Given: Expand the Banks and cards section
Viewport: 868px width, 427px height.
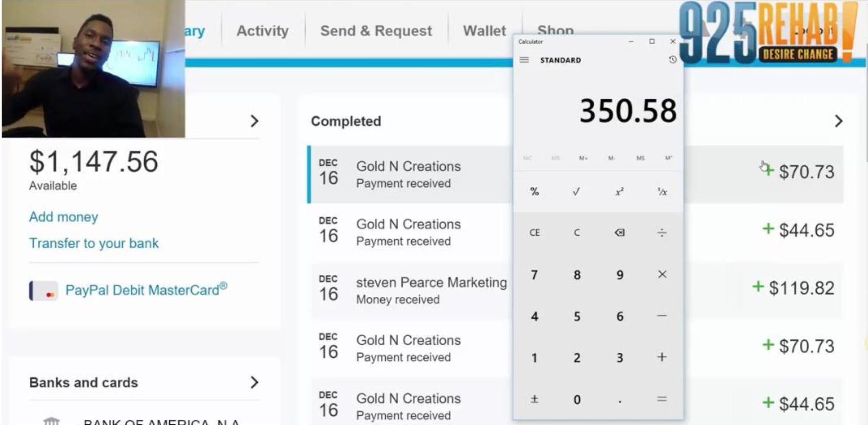Looking at the screenshot, I should 254,382.
